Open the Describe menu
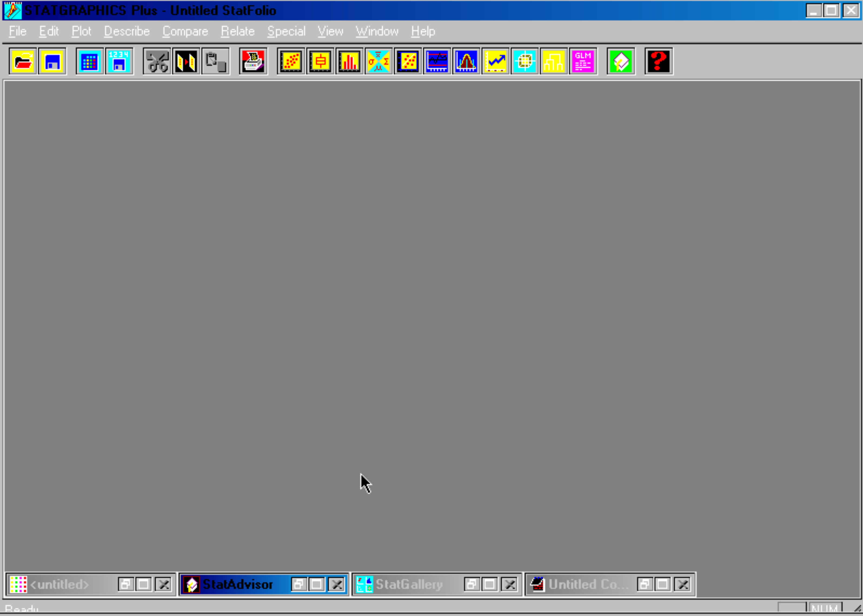This screenshot has width=863, height=616. [x=127, y=31]
